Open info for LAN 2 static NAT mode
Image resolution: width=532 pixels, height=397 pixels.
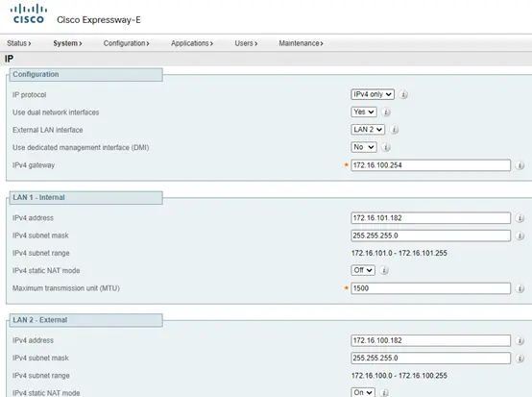click(384, 393)
